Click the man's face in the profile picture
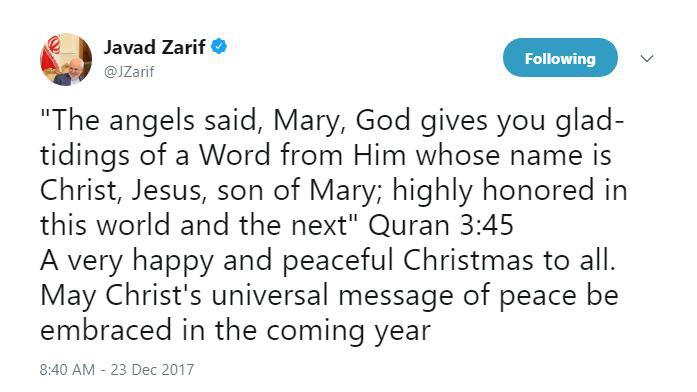The image size is (697, 392). click(x=75, y=65)
